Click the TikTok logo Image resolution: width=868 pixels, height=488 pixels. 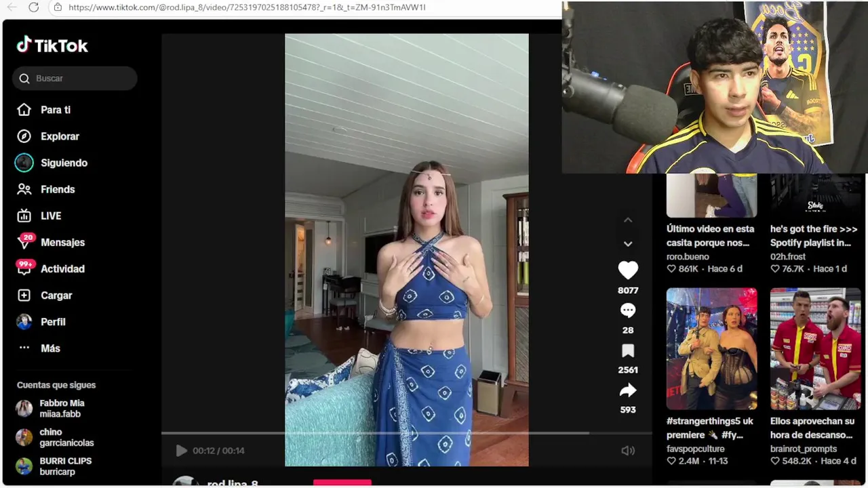[x=52, y=45]
